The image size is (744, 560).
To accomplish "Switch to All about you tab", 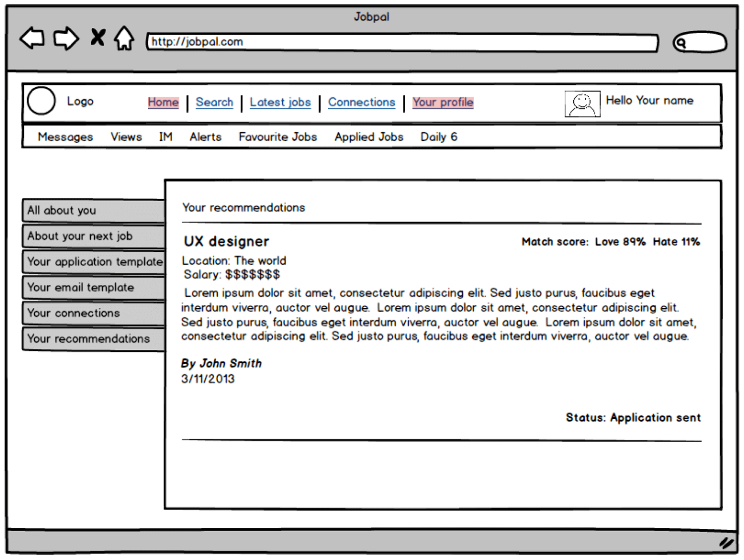I will 94,211.
